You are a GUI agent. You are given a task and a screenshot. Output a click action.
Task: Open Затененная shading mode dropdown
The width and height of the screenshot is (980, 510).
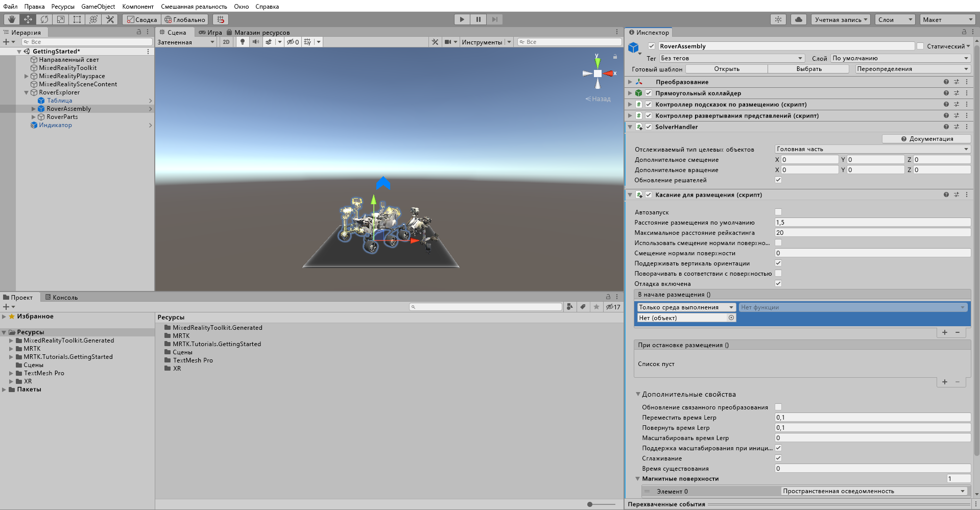(x=186, y=42)
